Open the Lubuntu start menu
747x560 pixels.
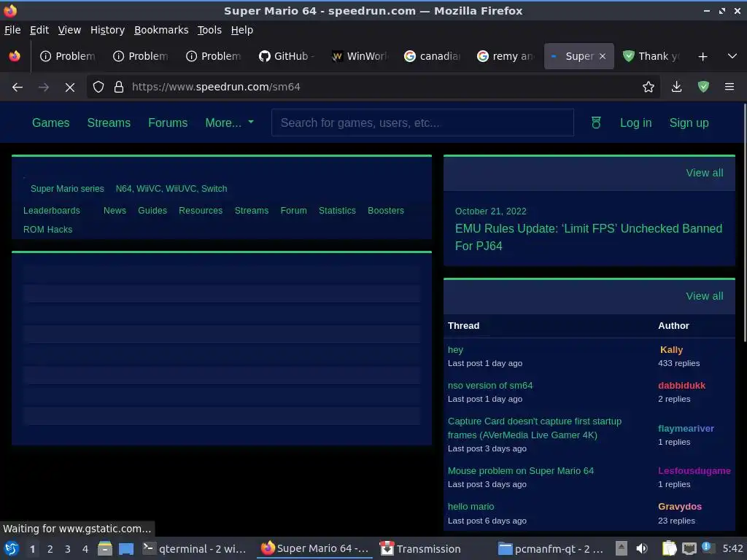click(x=12, y=548)
